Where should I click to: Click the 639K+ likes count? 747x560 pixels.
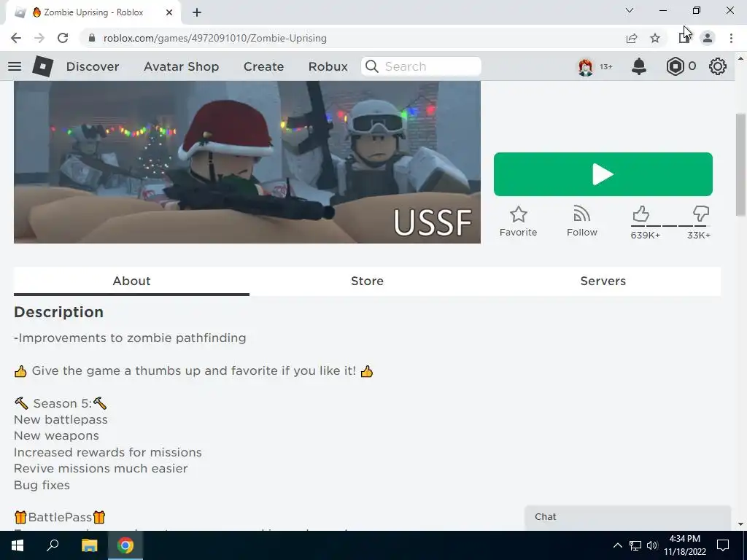click(645, 236)
